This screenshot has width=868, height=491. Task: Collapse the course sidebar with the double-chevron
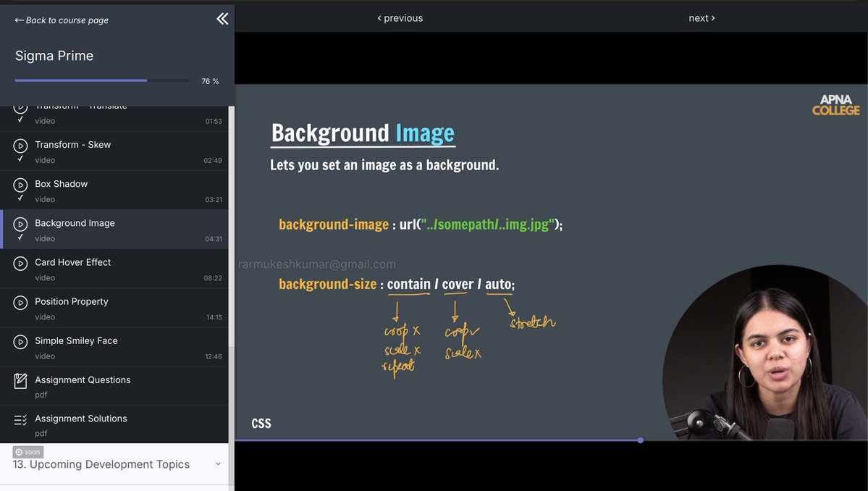(x=222, y=19)
